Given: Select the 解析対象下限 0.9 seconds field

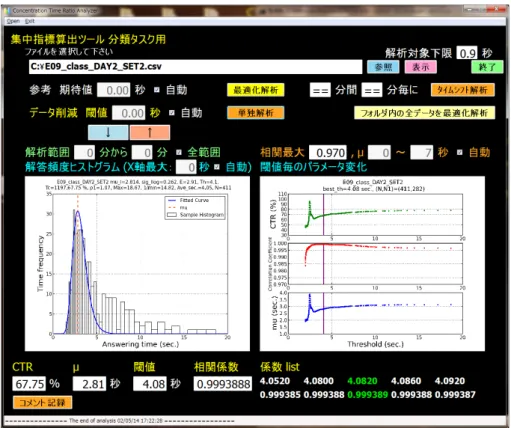Looking at the screenshot, I should [467, 53].
